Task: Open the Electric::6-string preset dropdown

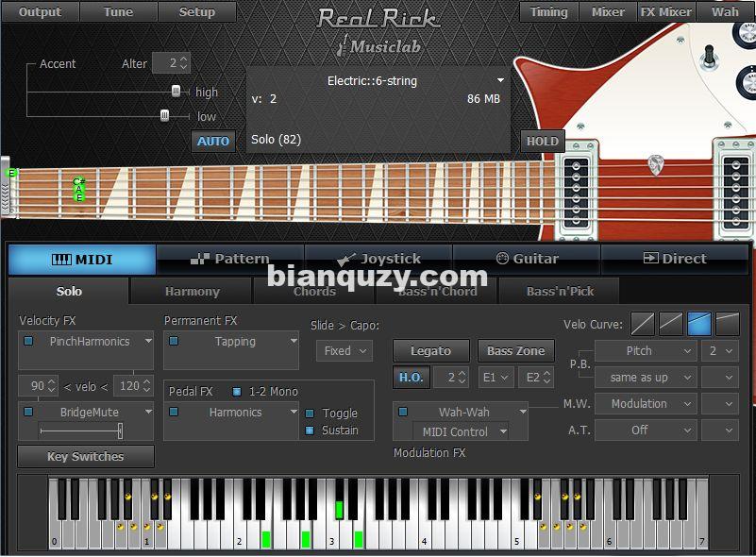Action: pyautogui.click(x=500, y=80)
